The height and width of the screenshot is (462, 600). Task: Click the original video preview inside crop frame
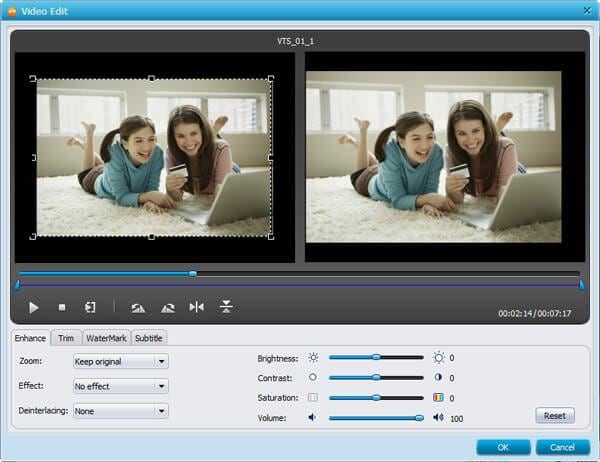coord(154,158)
